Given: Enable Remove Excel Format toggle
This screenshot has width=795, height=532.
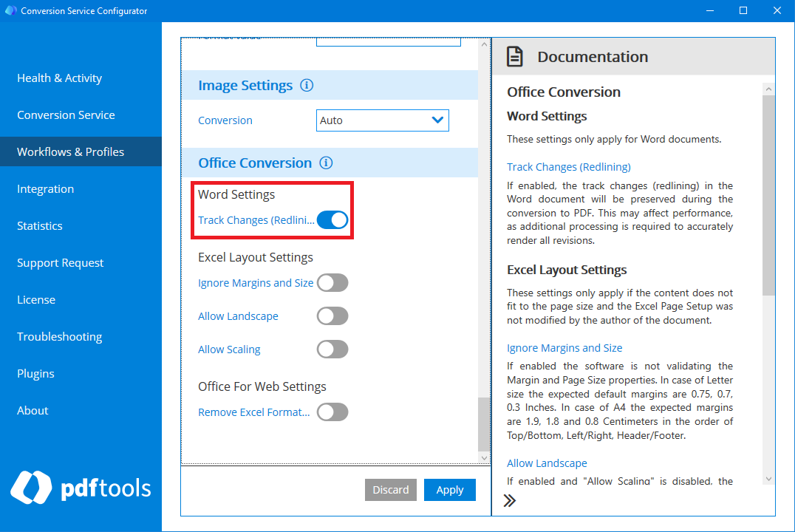Looking at the screenshot, I should click(332, 412).
